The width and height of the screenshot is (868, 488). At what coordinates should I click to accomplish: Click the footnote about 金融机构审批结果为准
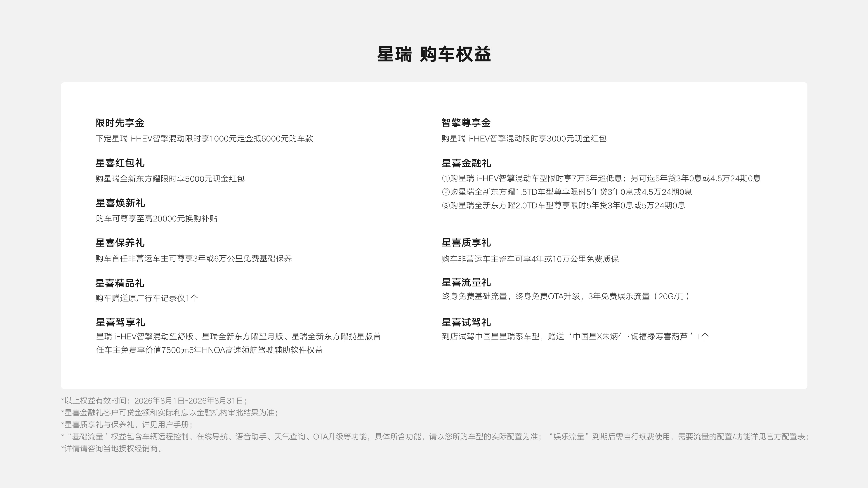click(x=170, y=413)
